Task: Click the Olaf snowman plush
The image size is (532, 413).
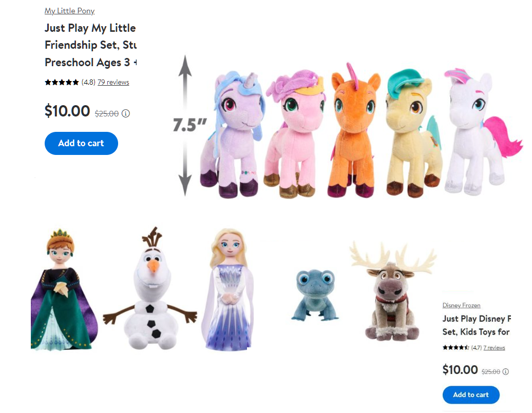Action: coord(150,288)
